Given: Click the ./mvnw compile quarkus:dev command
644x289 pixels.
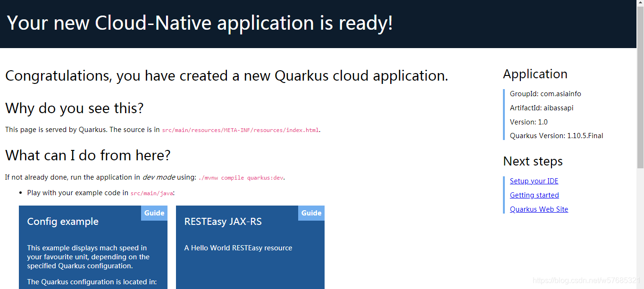Looking at the screenshot, I should 241,178.
